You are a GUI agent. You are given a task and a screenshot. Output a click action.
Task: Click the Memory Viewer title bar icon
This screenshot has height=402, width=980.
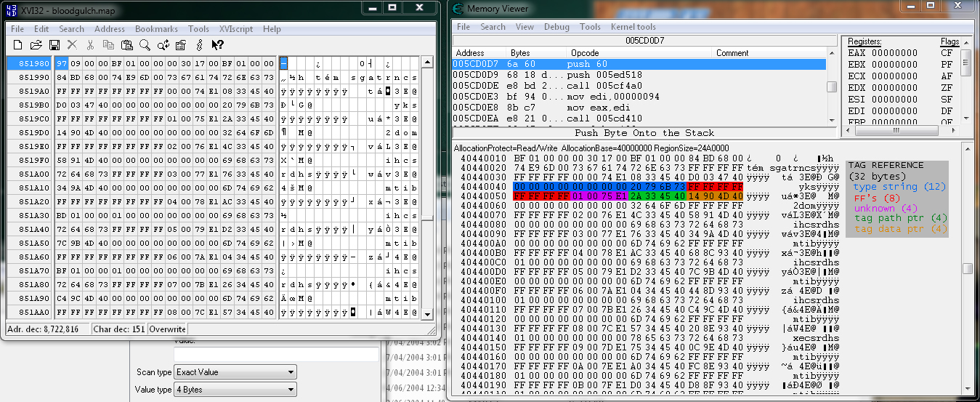click(x=457, y=9)
